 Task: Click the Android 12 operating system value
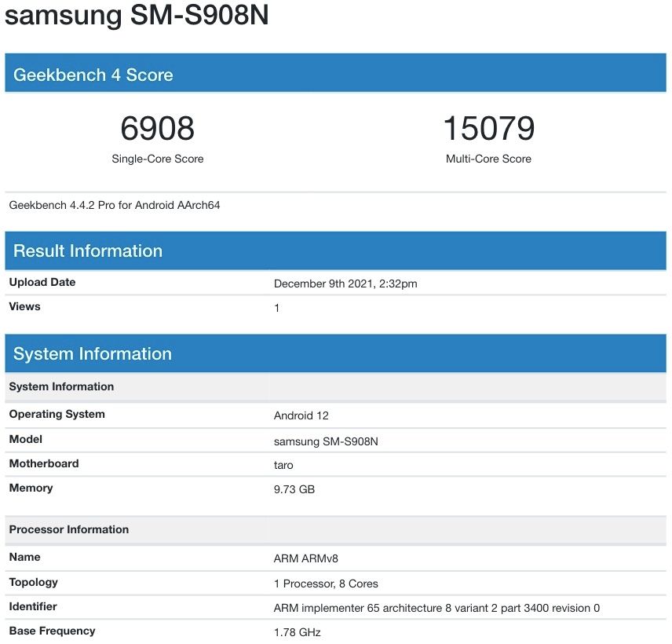(x=302, y=415)
